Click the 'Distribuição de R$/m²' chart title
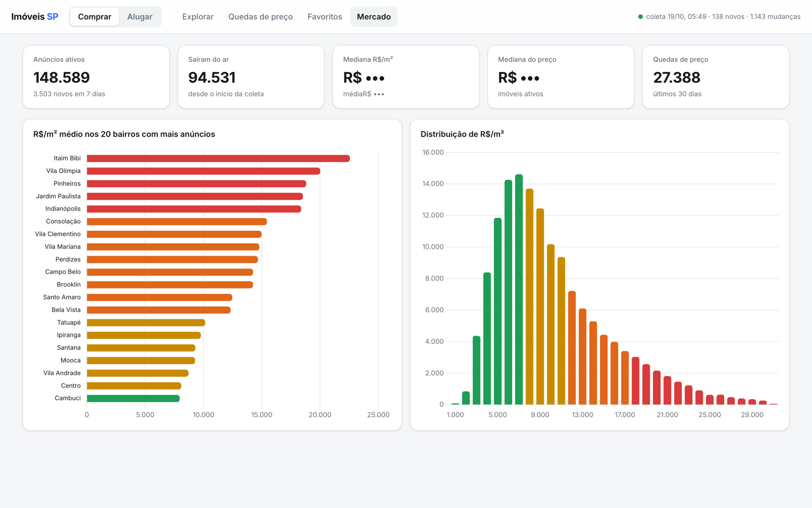The height and width of the screenshot is (508, 812). (x=462, y=134)
